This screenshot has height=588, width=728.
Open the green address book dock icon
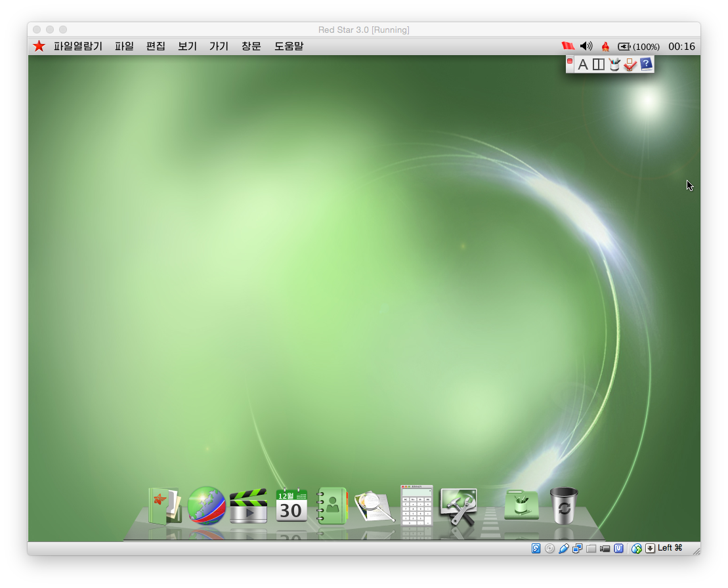pos(332,505)
